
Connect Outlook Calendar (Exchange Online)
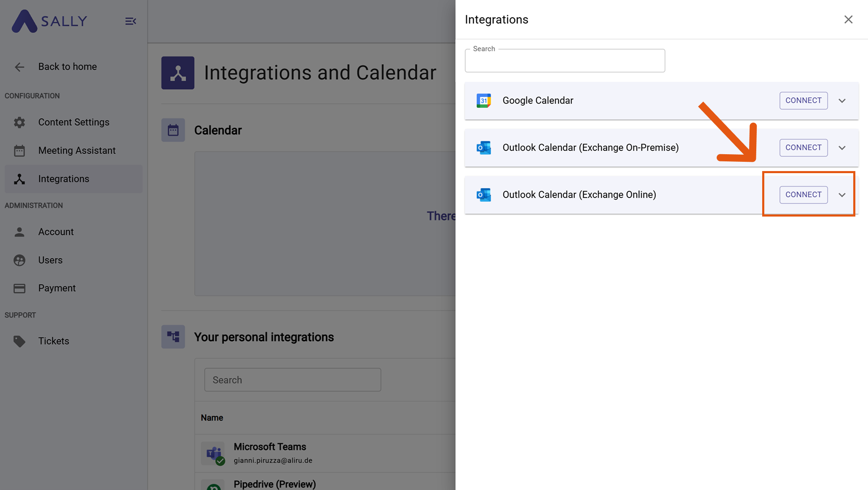click(x=804, y=195)
